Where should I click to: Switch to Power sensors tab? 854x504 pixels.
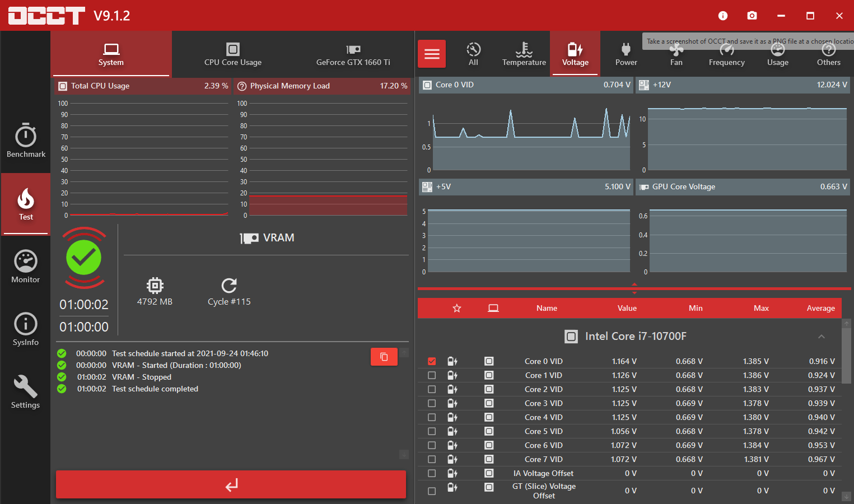click(x=626, y=54)
